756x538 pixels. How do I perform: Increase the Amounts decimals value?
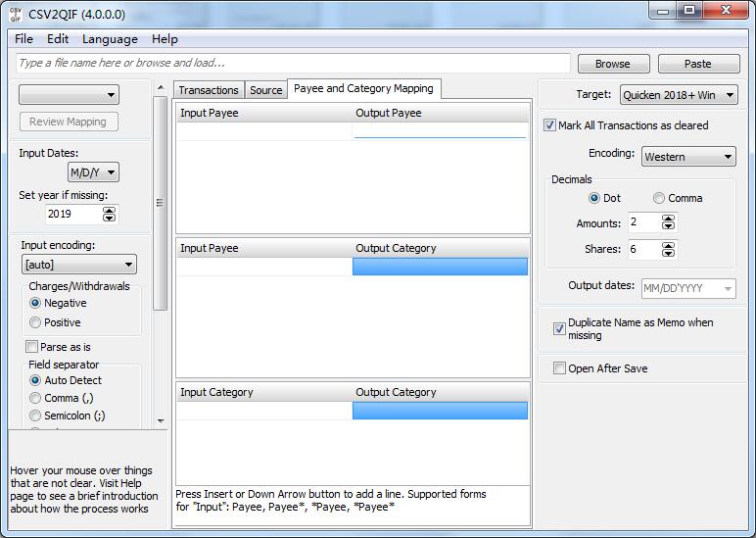pos(668,219)
